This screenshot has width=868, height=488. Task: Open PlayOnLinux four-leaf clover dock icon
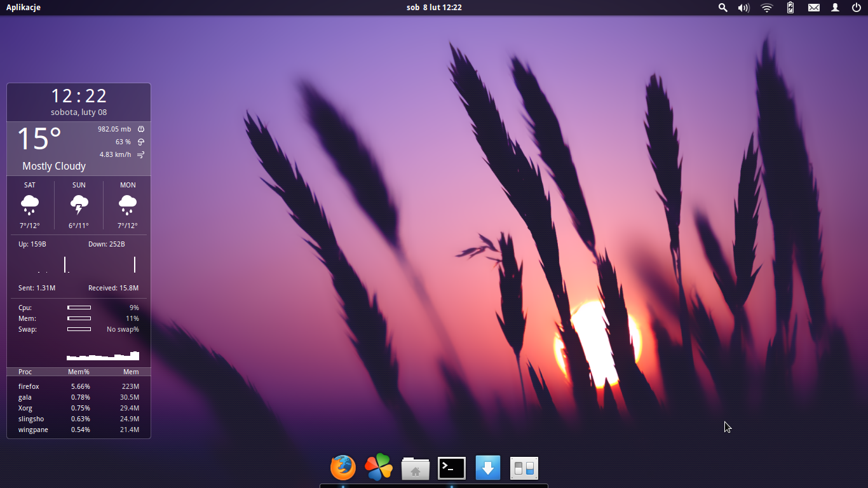coord(379,468)
